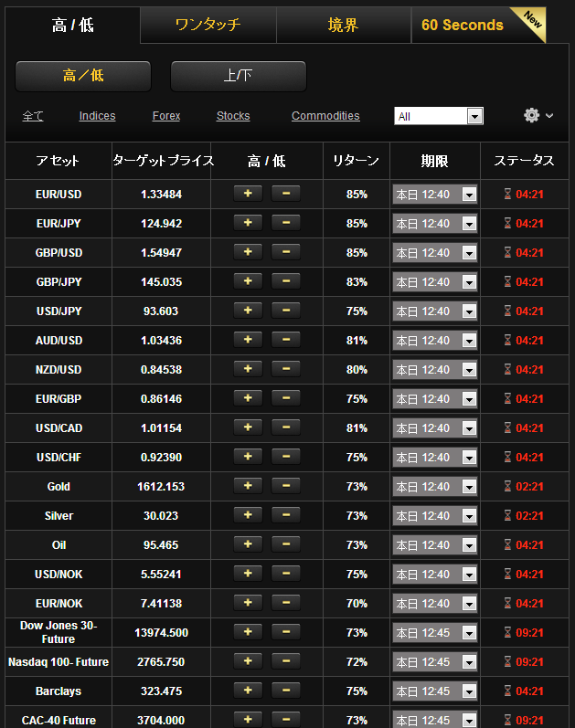Click the アセット column header

point(59,161)
